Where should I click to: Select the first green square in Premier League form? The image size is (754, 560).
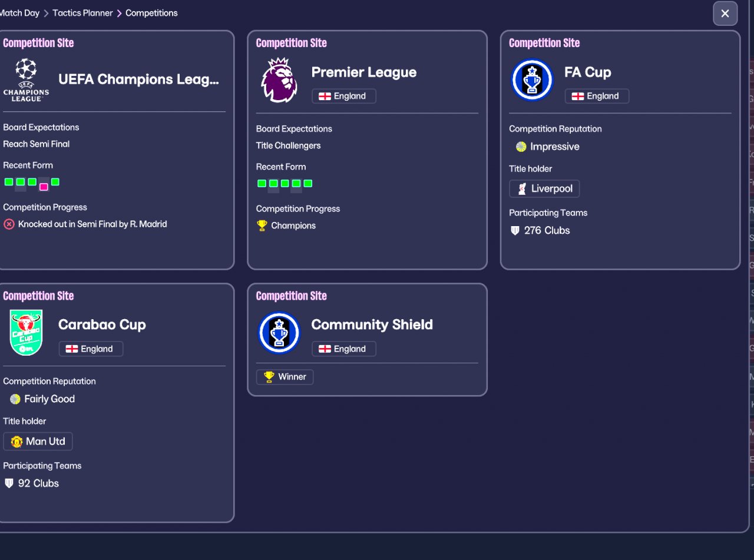pos(262,184)
